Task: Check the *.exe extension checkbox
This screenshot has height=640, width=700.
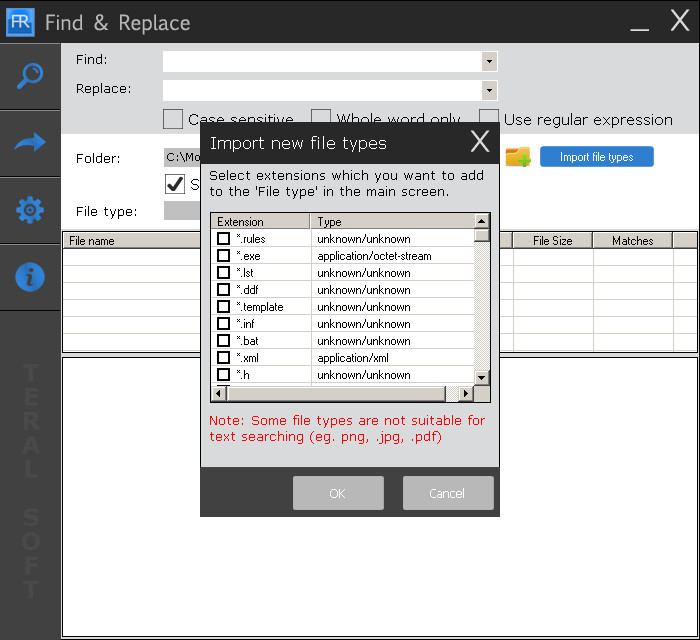Action: click(x=223, y=255)
